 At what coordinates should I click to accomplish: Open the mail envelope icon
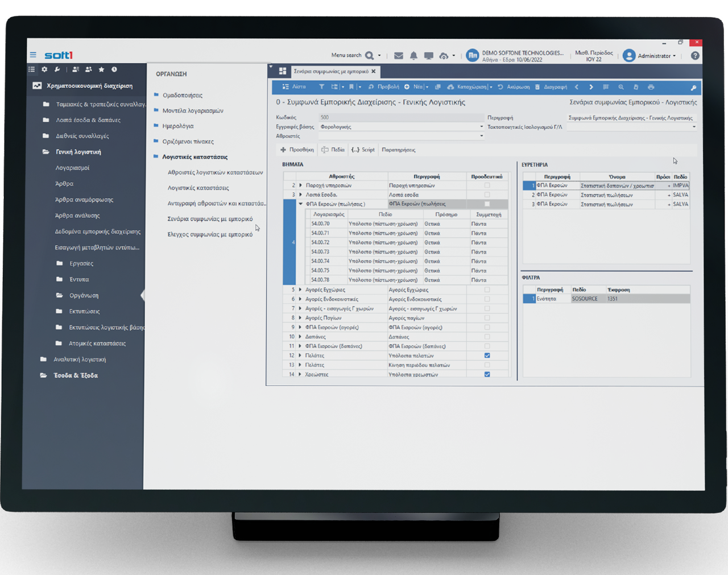(398, 56)
